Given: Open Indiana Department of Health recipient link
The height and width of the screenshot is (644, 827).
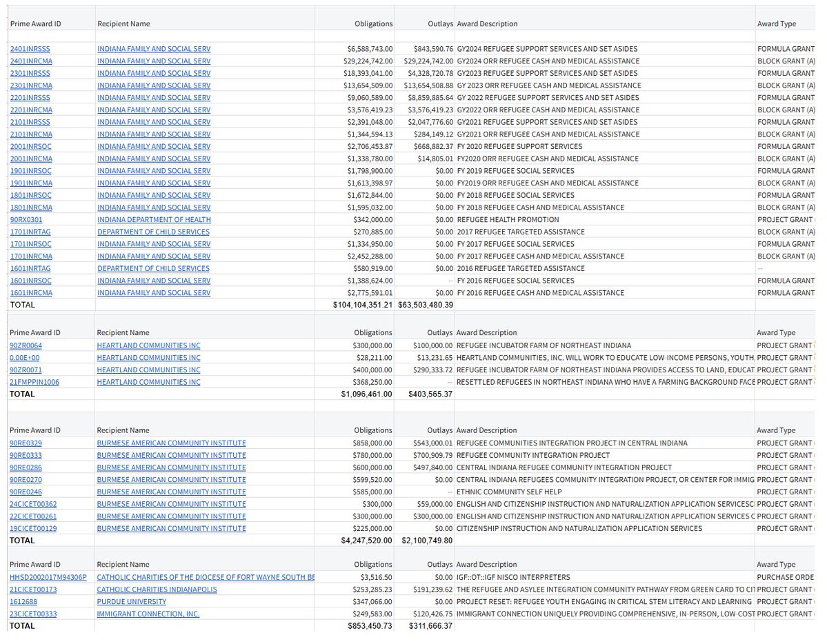Looking at the screenshot, I should click(154, 219).
